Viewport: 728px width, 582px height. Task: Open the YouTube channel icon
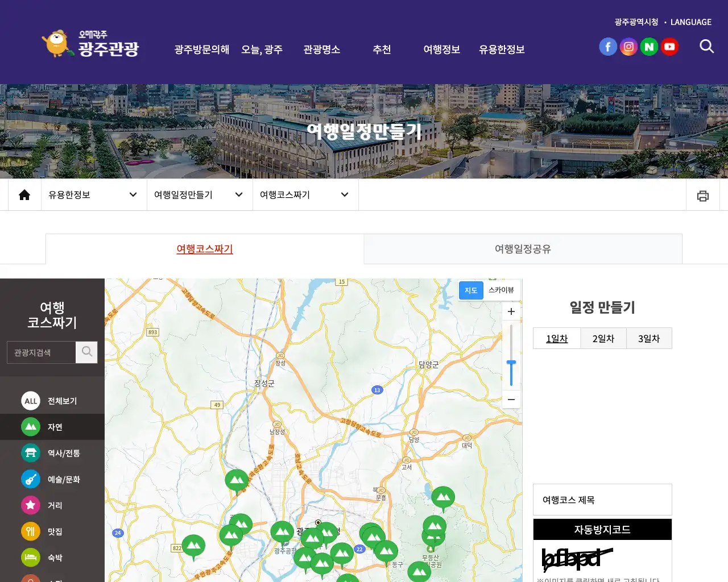669,47
